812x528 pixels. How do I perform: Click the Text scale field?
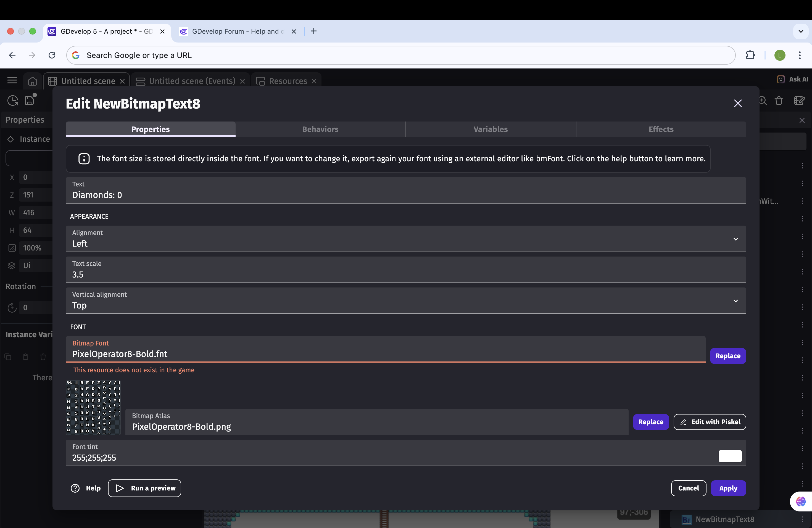[x=406, y=270]
